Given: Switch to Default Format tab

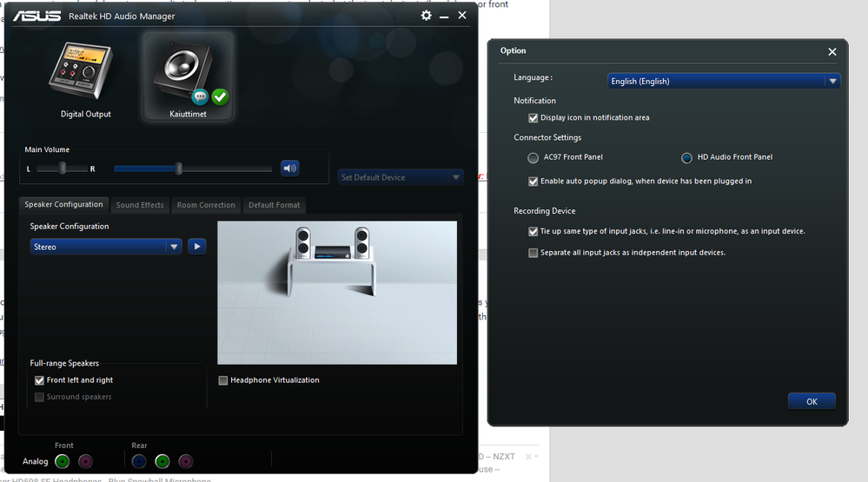Looking at the screenshot, I should [x=274, y=205].
